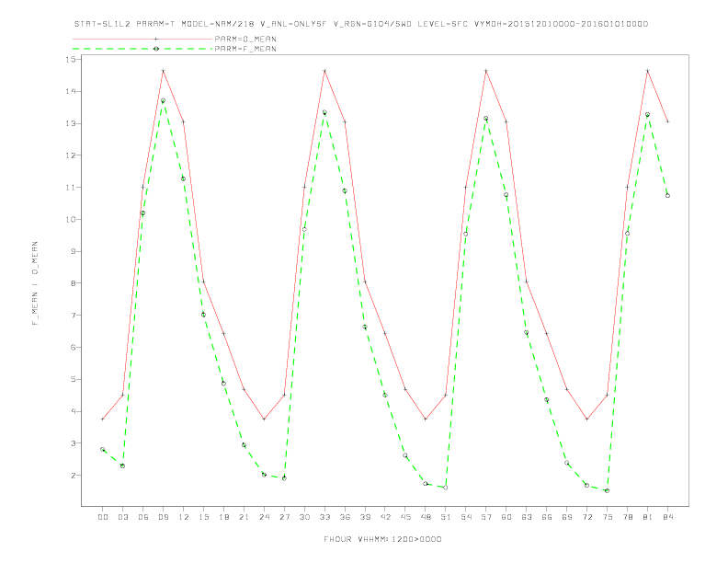This screenshot has height=563, width=728.
Task: Select x-axis tick label 42
Action: 385,517
